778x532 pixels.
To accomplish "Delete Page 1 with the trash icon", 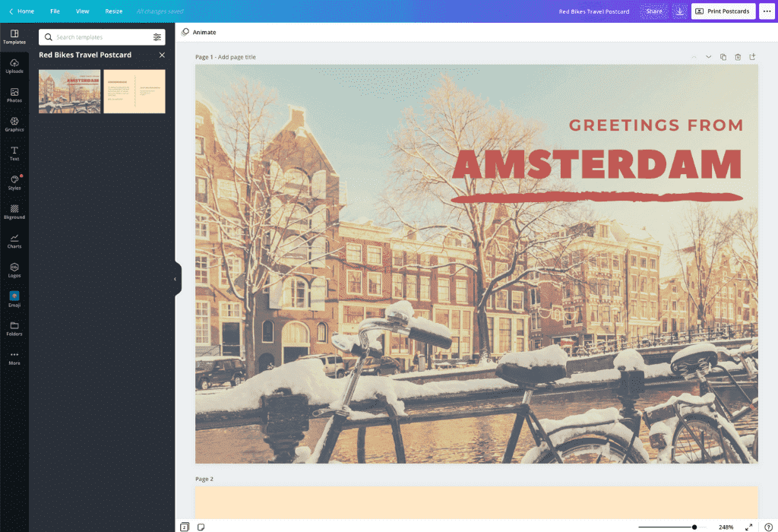I will pyautogui.click(x=738, y=56).
